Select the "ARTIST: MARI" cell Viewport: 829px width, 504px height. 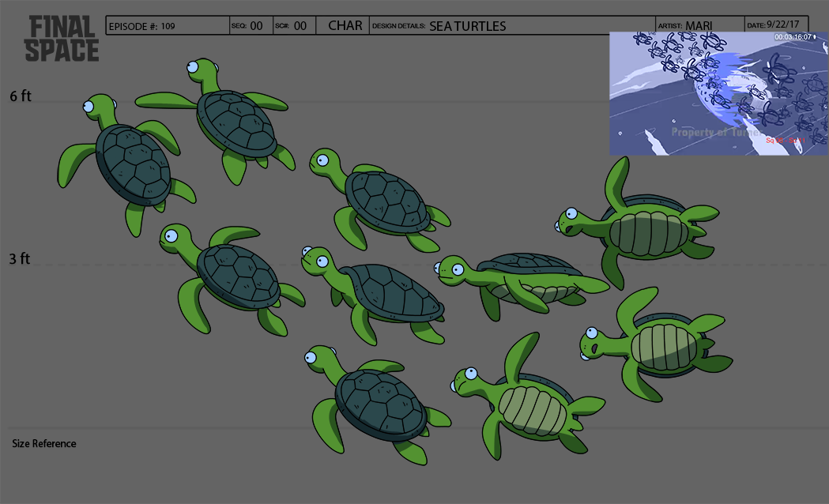click(699, 25)
